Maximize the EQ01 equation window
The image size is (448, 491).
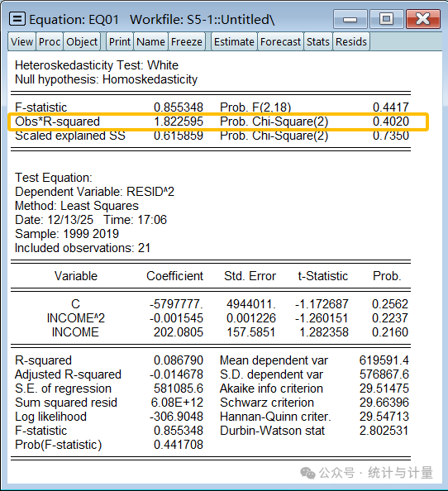pos(386,19)
